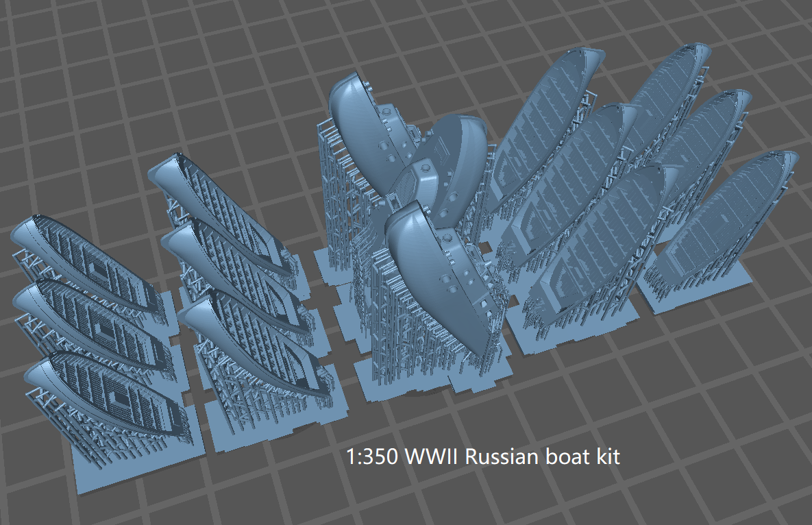Select the top rowboat in the leftmost column
The width and height of the screenshot is (812, 525).
[x=86, y=264]
